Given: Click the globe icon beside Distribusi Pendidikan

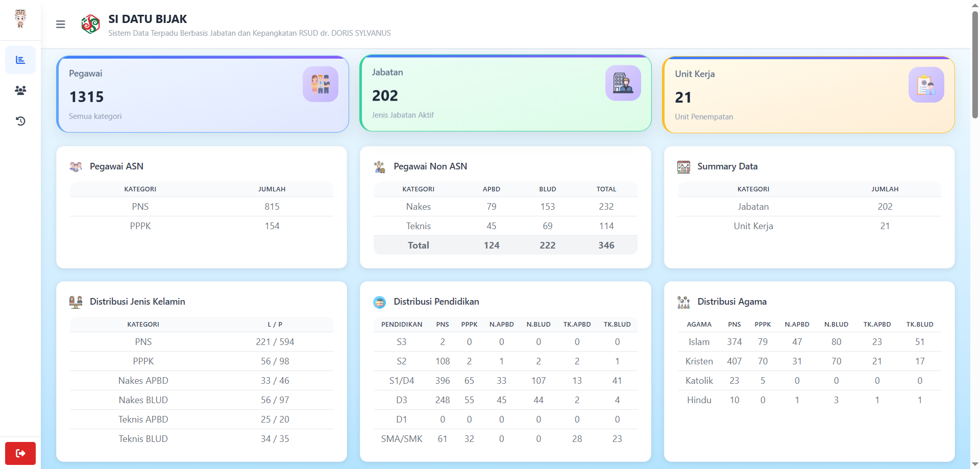Looking at the screenshot, I should 379,302.
